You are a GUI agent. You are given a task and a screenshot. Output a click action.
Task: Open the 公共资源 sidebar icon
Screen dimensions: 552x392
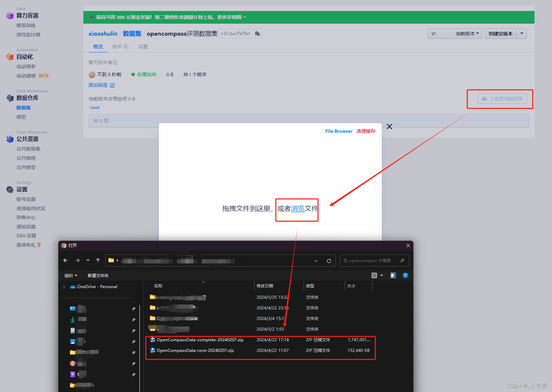pyautogui.click(x=9, y=139)
